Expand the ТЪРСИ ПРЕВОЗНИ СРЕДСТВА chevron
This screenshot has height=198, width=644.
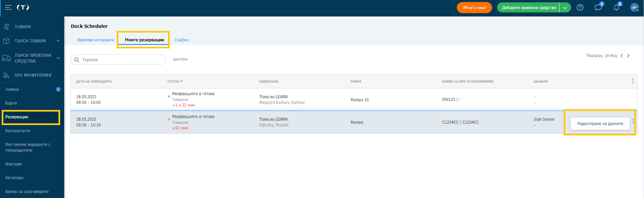[58, 58]
